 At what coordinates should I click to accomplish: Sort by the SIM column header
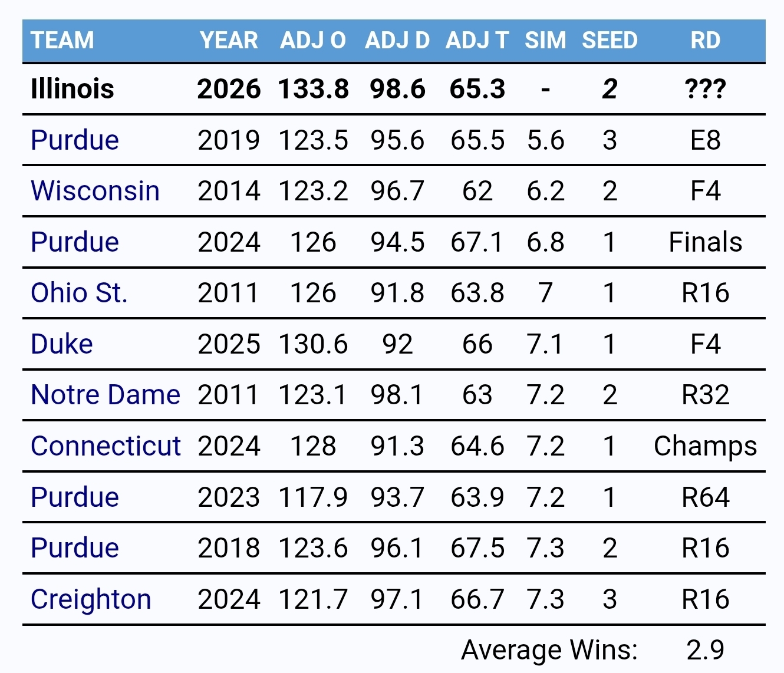pyautogui.click(x=545, y=41)
